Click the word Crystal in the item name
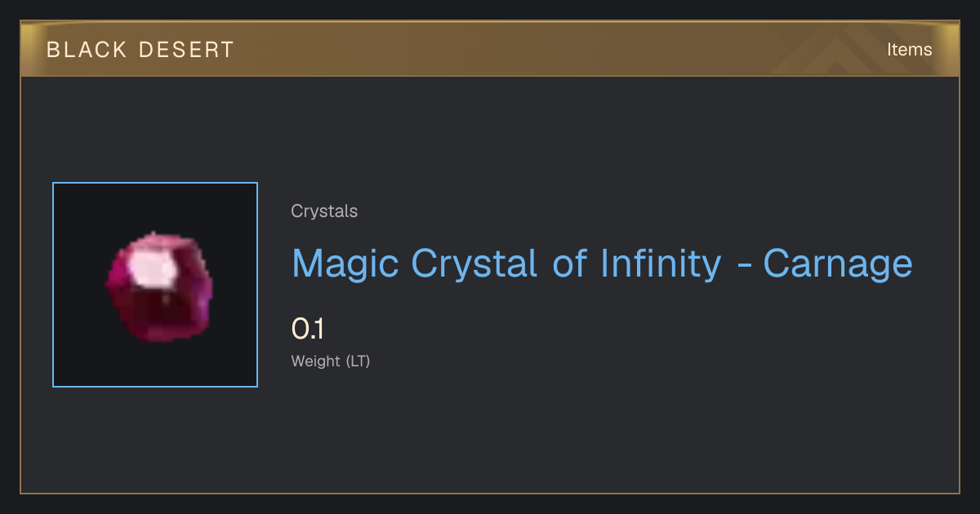The image size is (980, 514). click(474, 264)
